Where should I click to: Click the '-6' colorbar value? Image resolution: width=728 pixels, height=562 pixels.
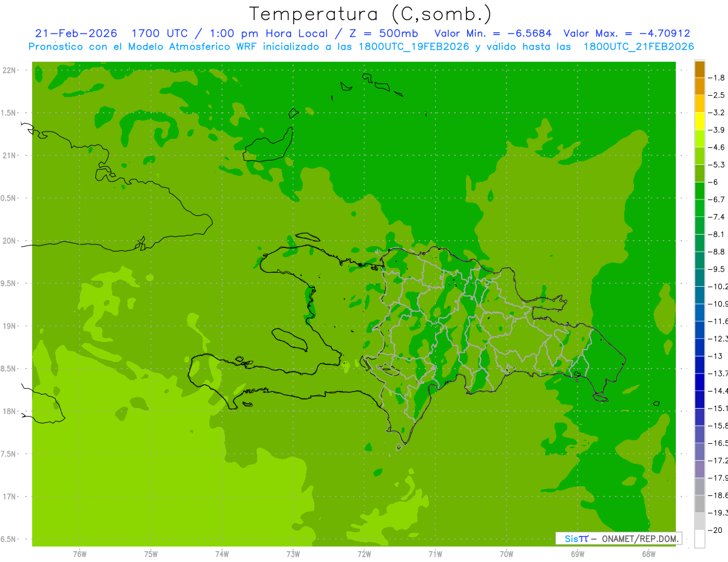tap(713, 182)
